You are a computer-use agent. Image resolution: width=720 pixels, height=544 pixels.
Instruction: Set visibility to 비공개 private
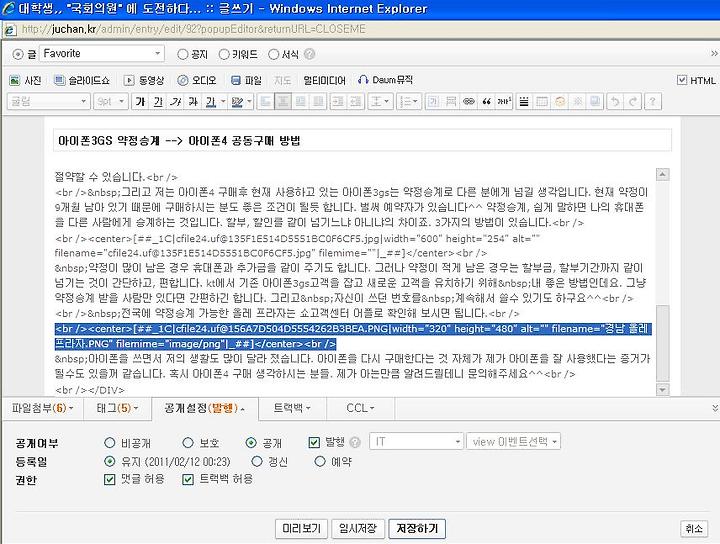109,443
